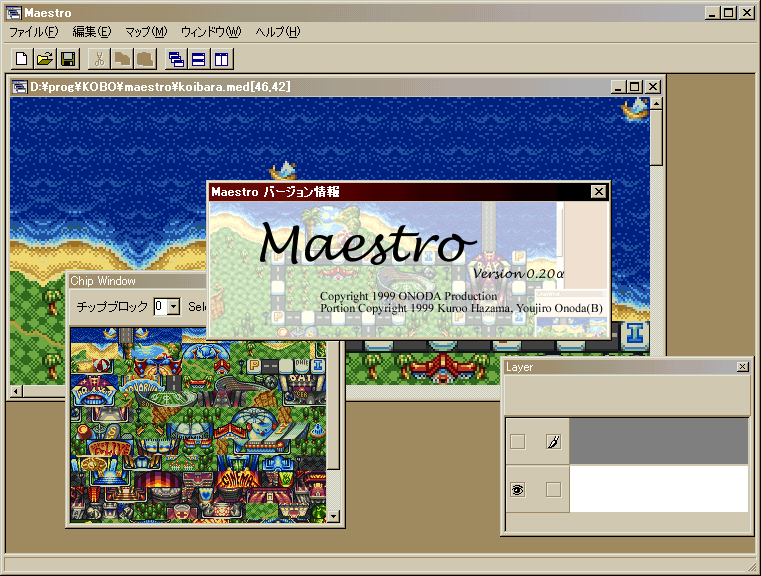
Task: Click Copyright 1999 ONODA Production text
Action: (x=408, y=296)
